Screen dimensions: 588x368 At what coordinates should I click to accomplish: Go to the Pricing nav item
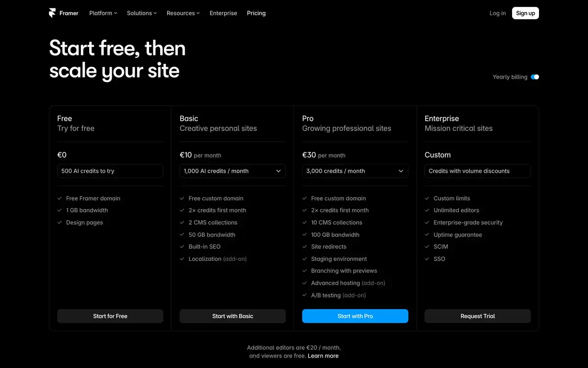click(x=256, y=13)
